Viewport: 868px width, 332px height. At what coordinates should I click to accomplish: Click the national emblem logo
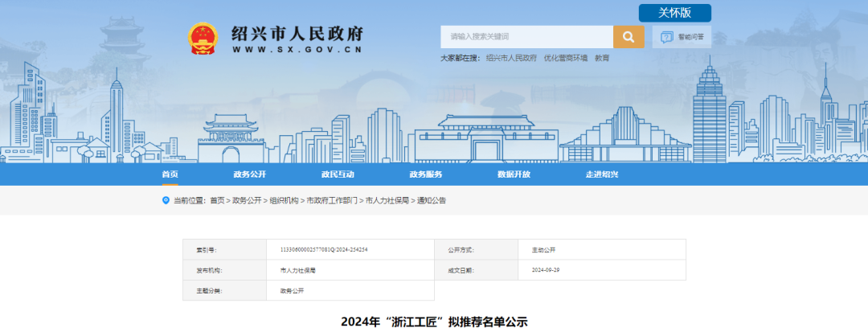point(203,39)
